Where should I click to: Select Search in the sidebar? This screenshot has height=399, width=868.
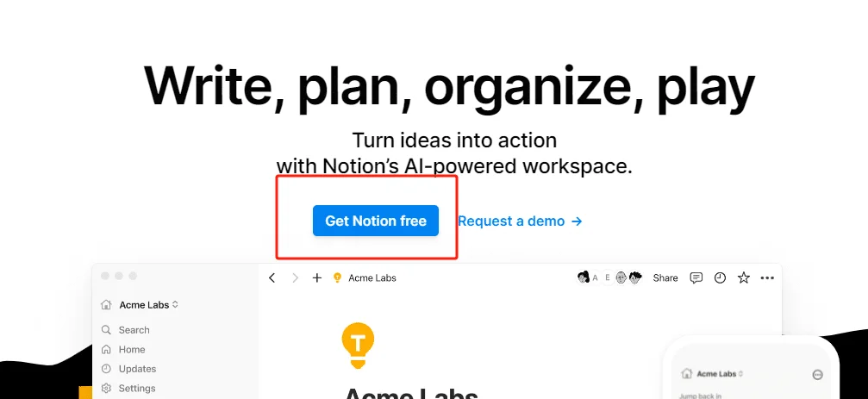134,330
